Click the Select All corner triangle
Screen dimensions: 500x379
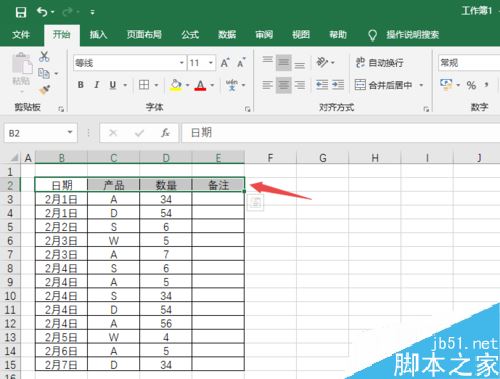(x=14, y=157)
